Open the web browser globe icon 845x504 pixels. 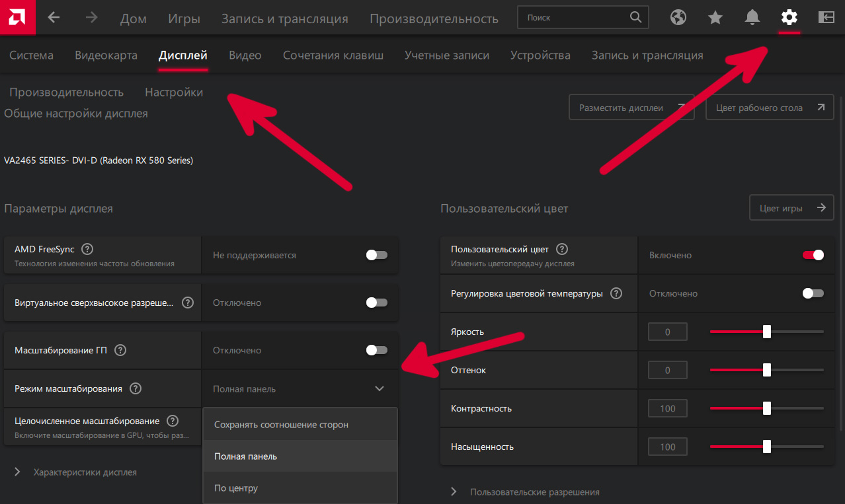(x=678, y=18)
